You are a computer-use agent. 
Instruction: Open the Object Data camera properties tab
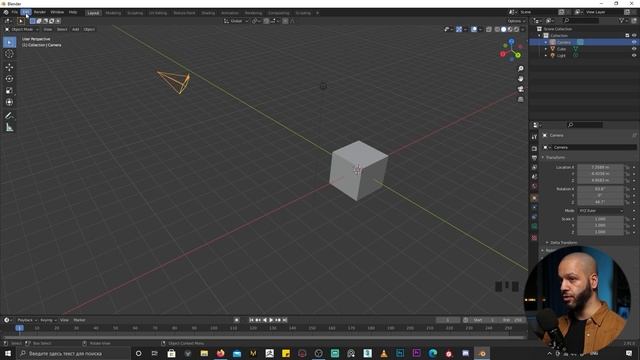[534, 226]
